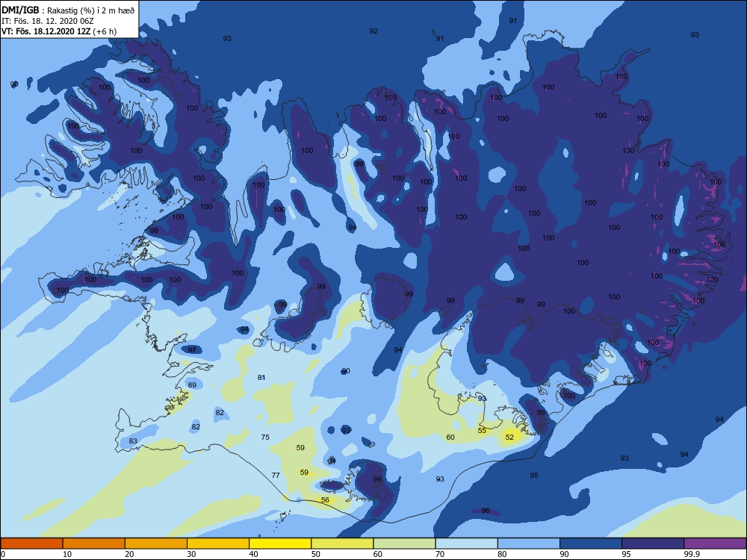
Task: Click the '97' humidity value
Action: (192, 350)
